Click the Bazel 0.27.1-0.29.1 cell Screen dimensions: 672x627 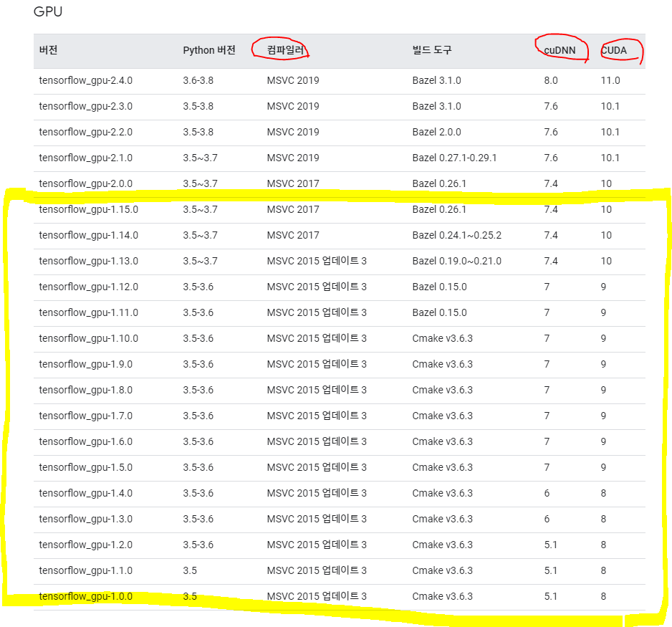pos(454,158)
